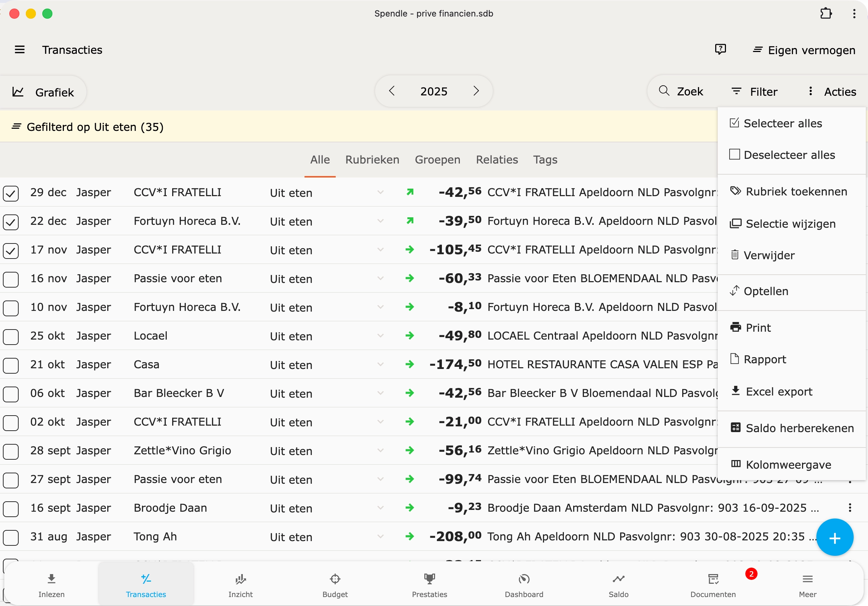Open the Eigen vermogen account selector
The image size is (868, 606).
coord(804,50)
